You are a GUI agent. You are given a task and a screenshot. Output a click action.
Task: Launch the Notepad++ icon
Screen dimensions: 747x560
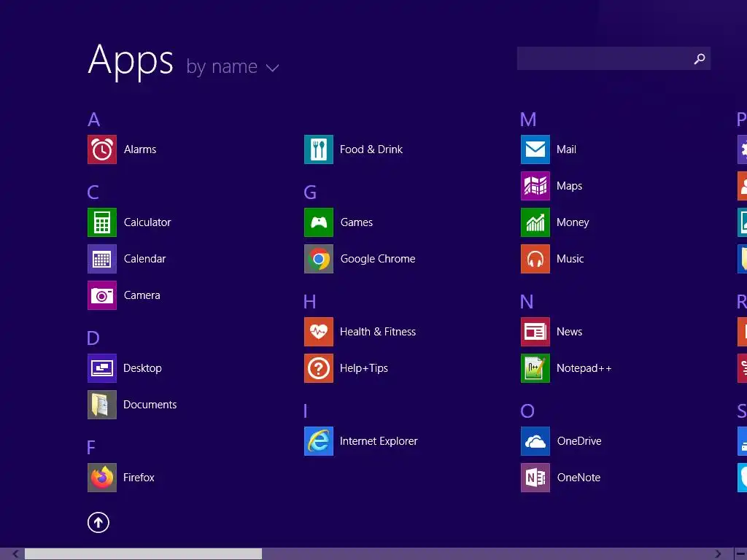535,368
